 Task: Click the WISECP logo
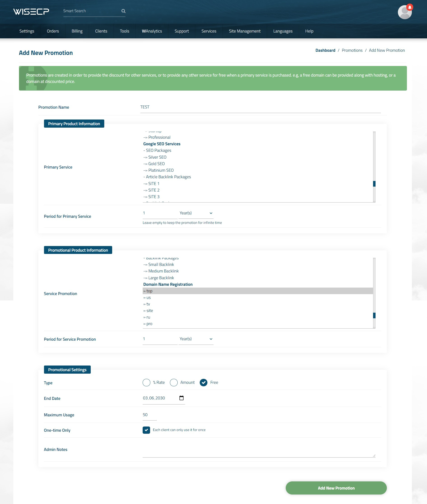[31, 11]
